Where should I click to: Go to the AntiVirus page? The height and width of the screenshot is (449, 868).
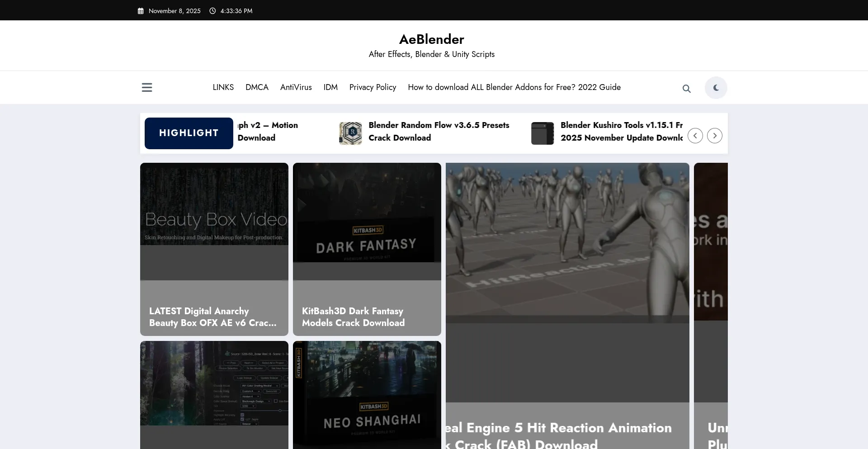(x=296, y=87)
